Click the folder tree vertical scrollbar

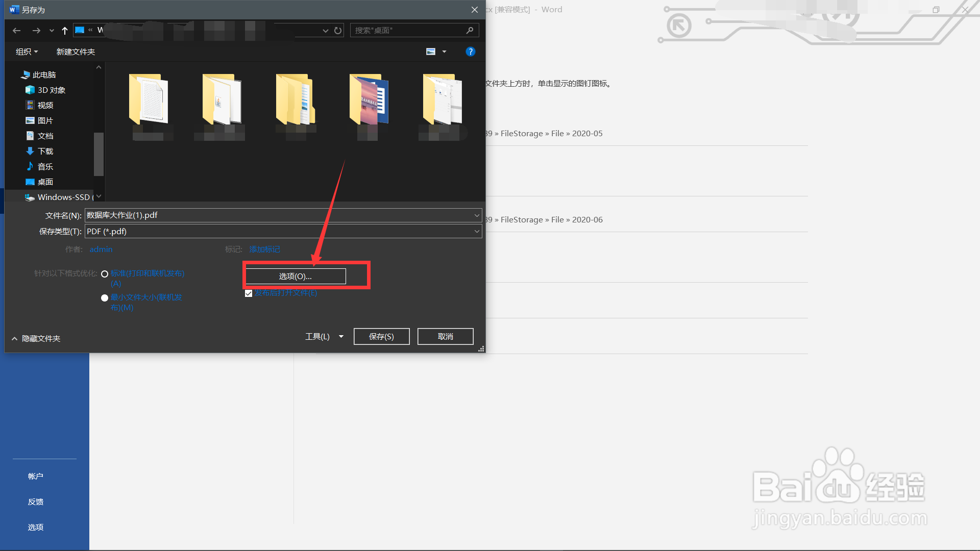tap(99, 153)
